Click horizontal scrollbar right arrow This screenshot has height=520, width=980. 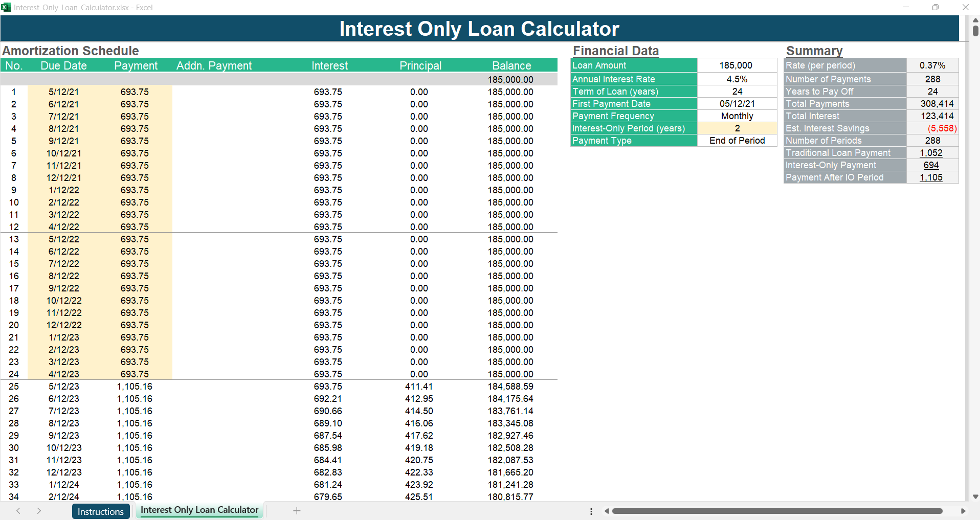[963, 511]
